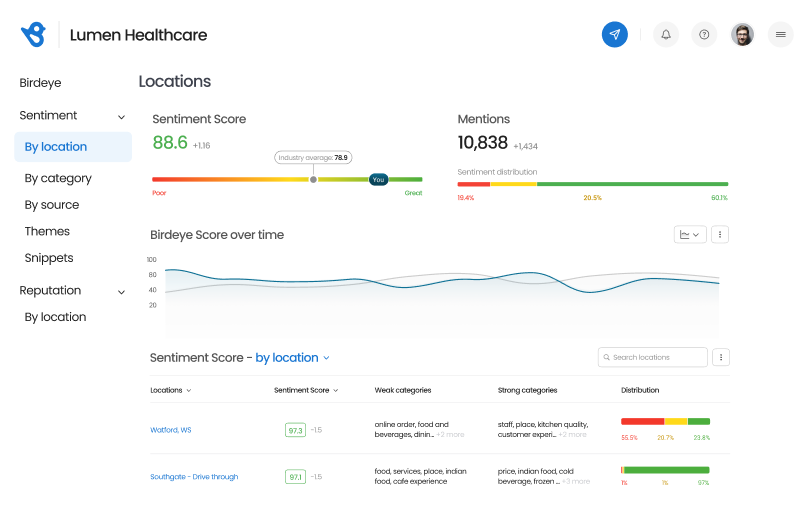This screenshot has height=521, width=812.
Task: Select By category in sidebar
Action: tap(58, 178)
